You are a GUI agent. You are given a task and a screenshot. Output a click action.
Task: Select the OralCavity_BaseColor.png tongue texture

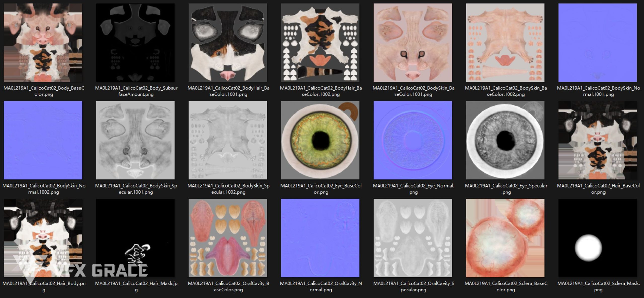pos(228,238)
